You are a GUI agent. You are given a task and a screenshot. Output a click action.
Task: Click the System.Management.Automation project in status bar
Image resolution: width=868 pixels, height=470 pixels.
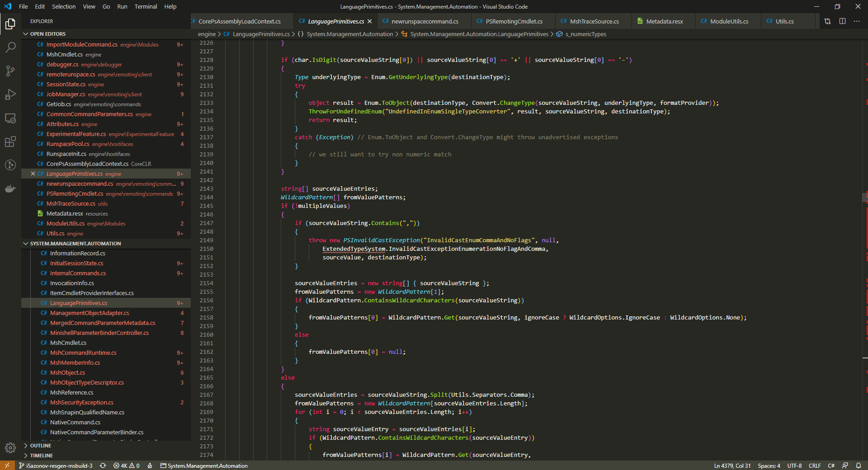(204, 465)
